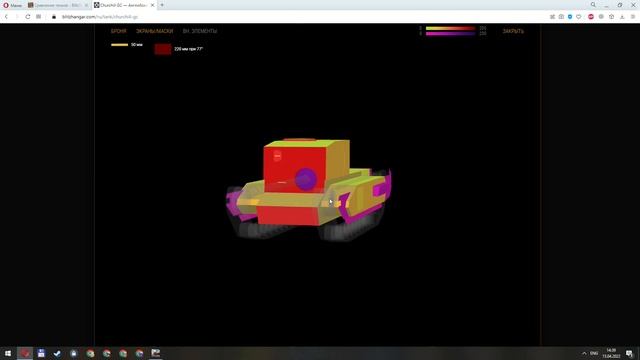This screenshot has height=360, width=640.
Task: Close the second browser tab
Action: [x=86, y=5]
